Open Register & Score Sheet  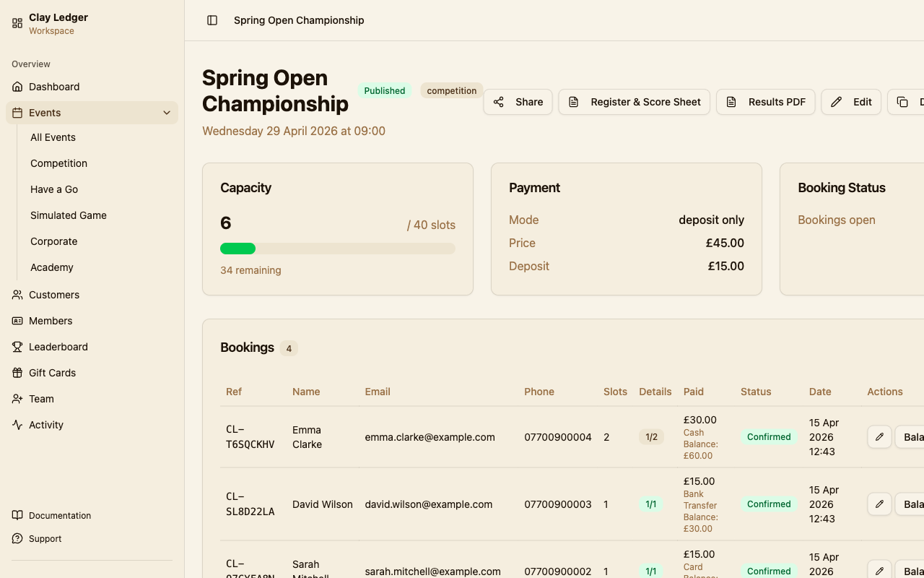tap(635, 102)
